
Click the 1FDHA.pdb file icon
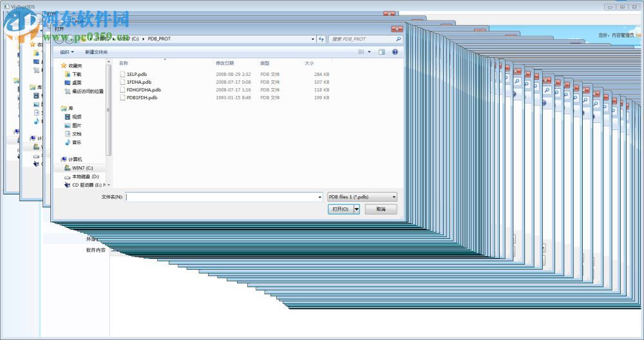[x=122, y=82]
